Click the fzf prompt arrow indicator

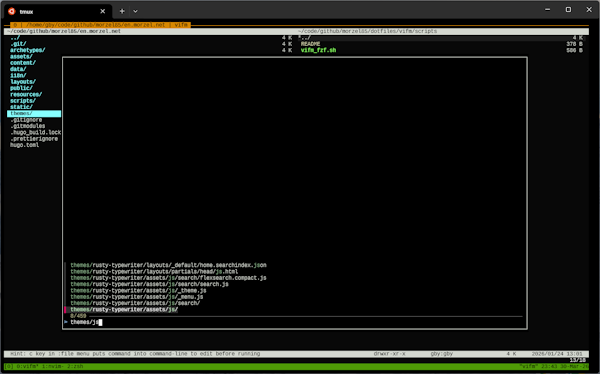(66, 322)
